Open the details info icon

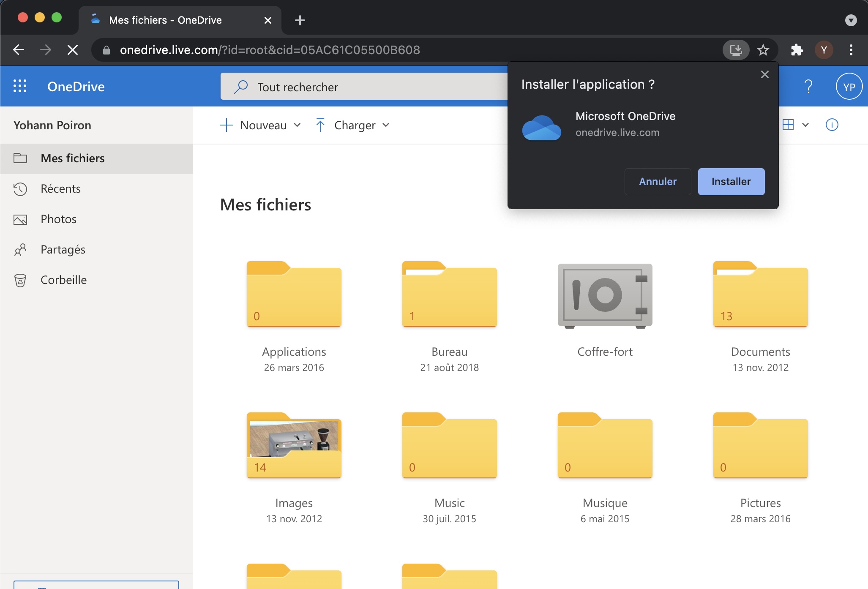832,125
